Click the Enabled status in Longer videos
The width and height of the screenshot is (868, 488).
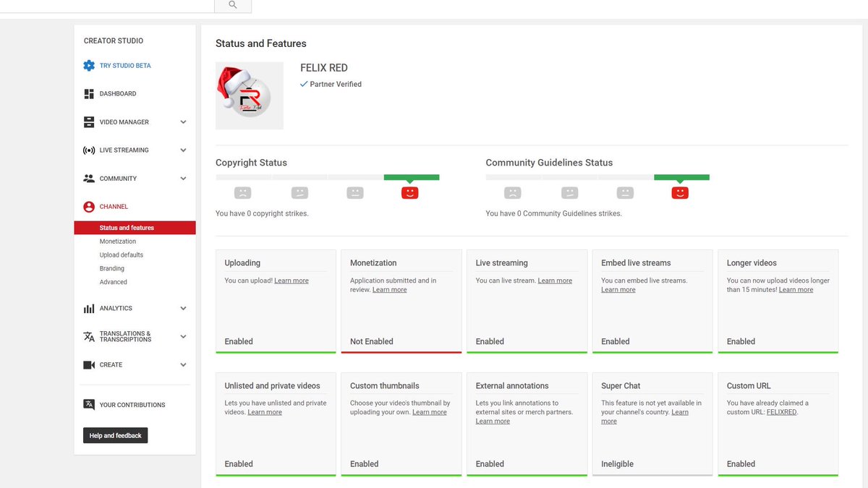(x=741, y=341)
